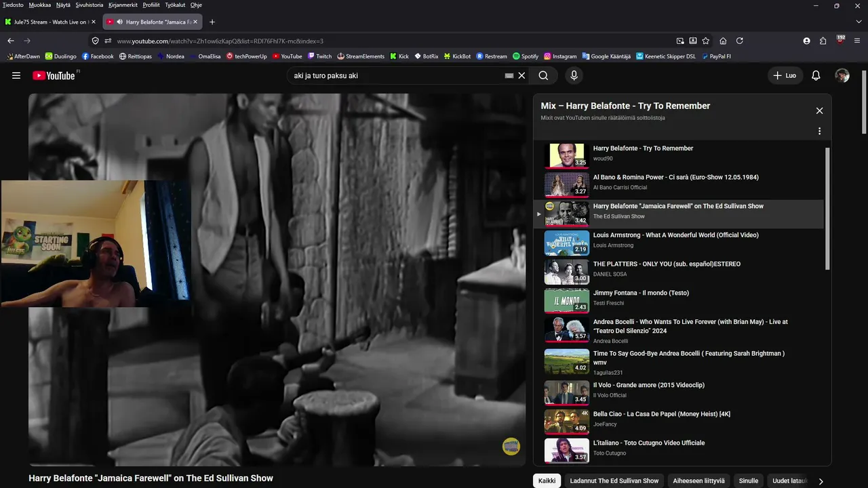Viewport: 868px width, 488px height.
Task: Play Al Bano & Romina Power Ci sarà
Action: [x=567, y=184]
